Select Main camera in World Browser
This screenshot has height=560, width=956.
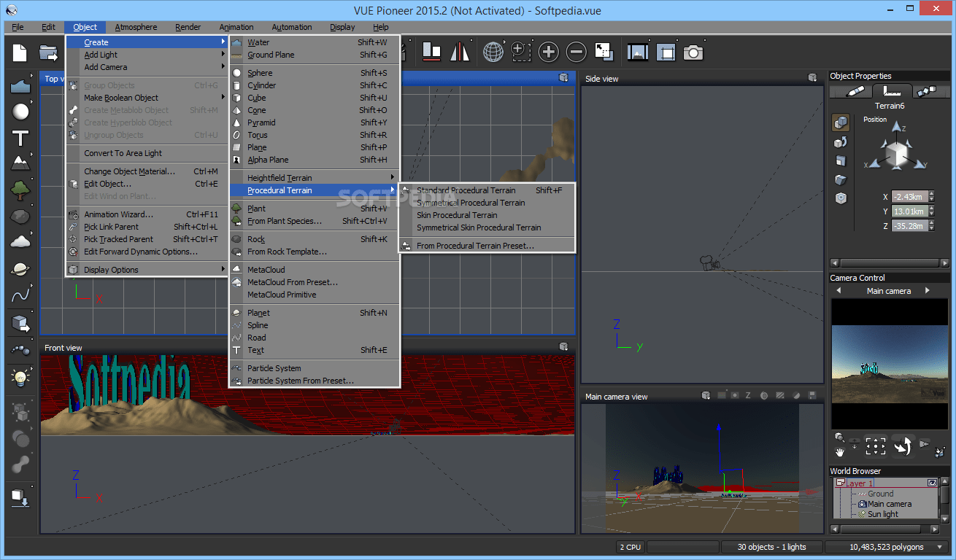[x=889, y=504]
